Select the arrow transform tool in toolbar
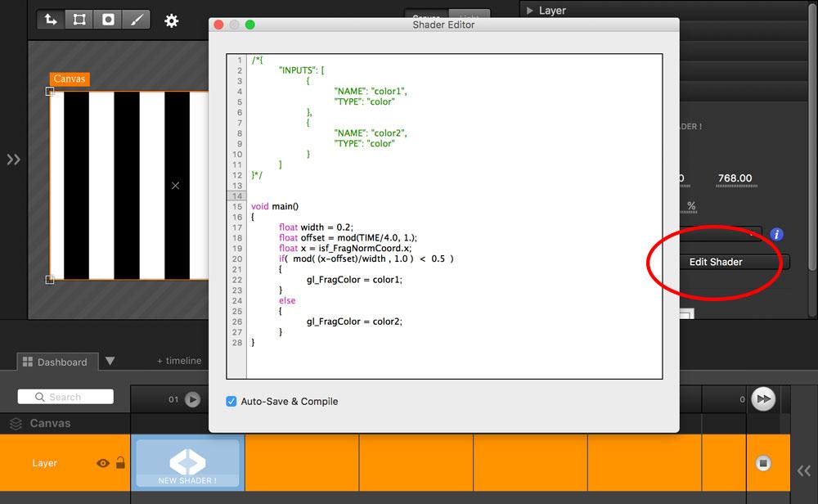 tap(52, 20)
